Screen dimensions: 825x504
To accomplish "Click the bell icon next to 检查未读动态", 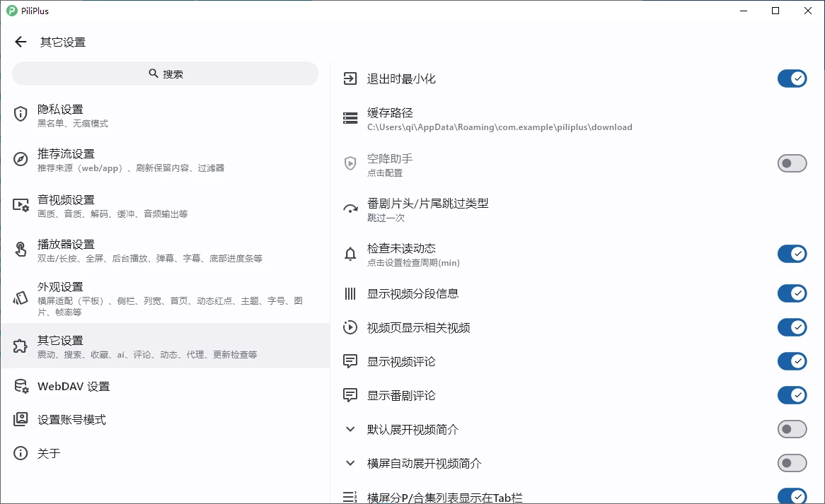I will (x=350, y=254).
